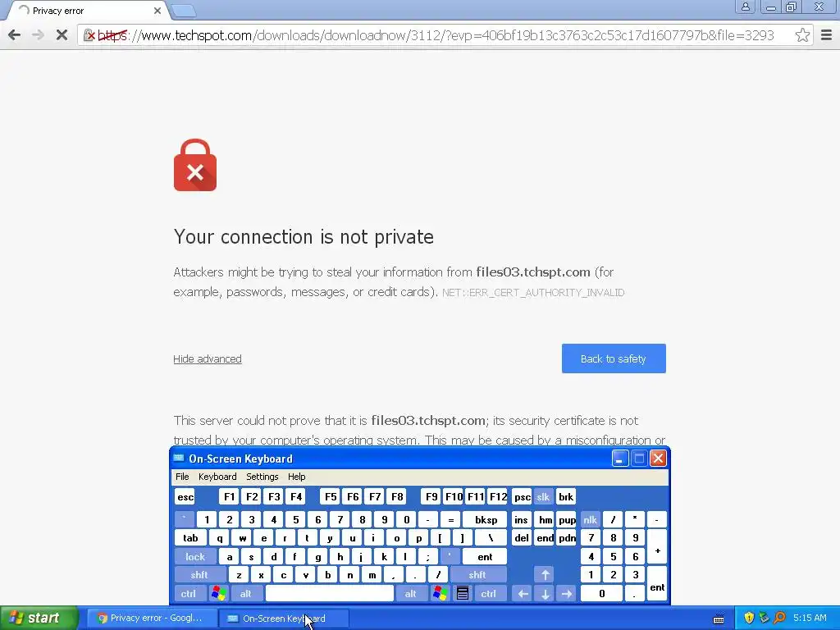Click the application menu key on keyboard
This screenshot has height=630, width=840.
tap(463, 594)
